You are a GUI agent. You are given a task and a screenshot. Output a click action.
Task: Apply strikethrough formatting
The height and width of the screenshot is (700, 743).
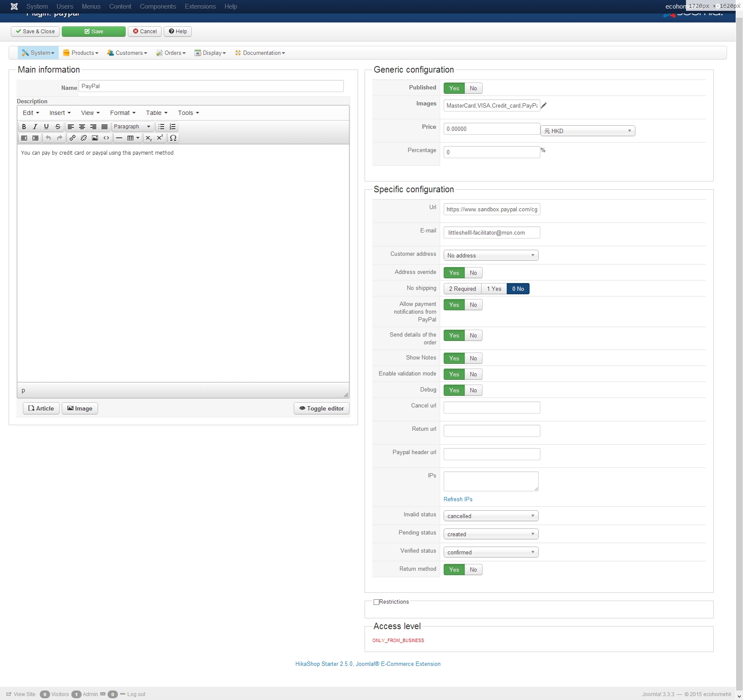click(58, 127)
